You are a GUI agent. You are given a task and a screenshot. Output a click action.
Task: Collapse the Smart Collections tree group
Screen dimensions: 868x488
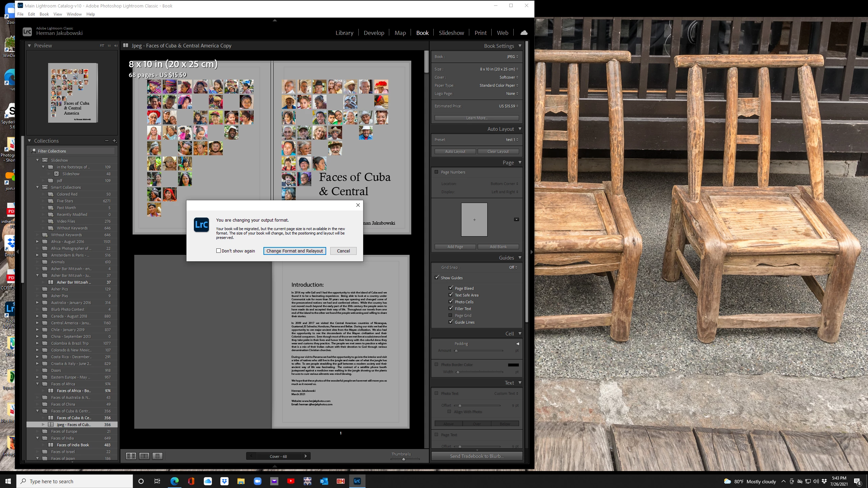(38, 187)
